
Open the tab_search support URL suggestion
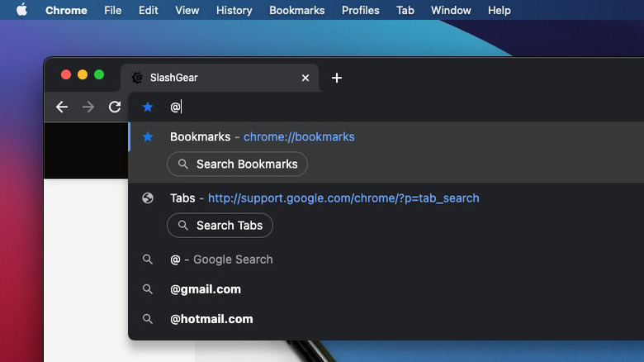click(x=343, y=198)
